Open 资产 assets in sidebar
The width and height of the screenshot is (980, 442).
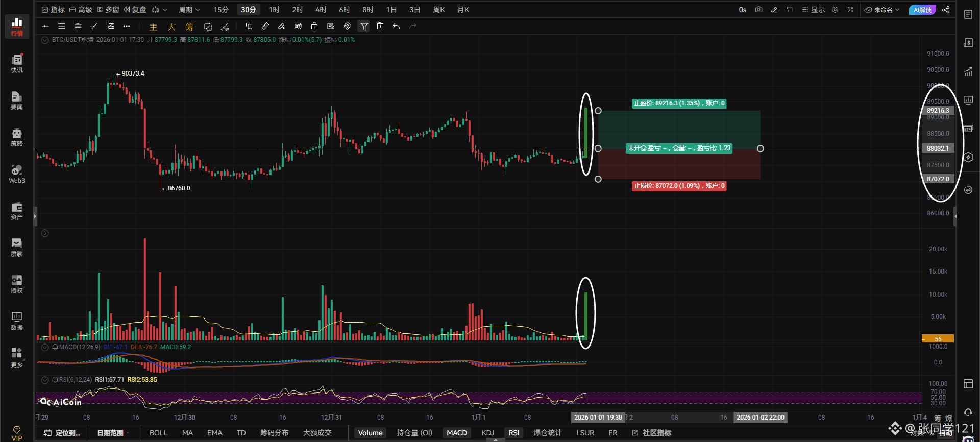(x=17, y=211)
